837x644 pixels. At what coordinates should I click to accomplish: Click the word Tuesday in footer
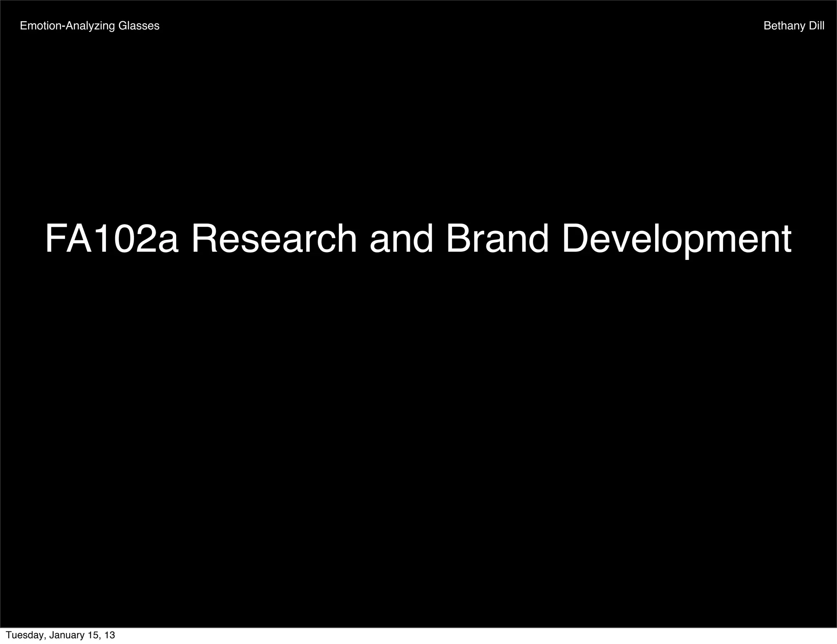click(x=25, y=635)
